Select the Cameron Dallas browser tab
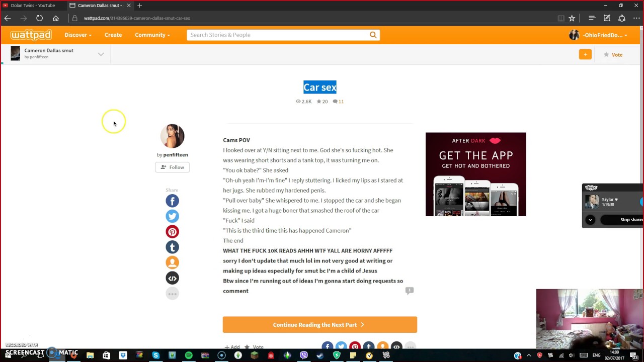Image resolution: width=644 pixels, height=362 pixels. tap(99, 6)
